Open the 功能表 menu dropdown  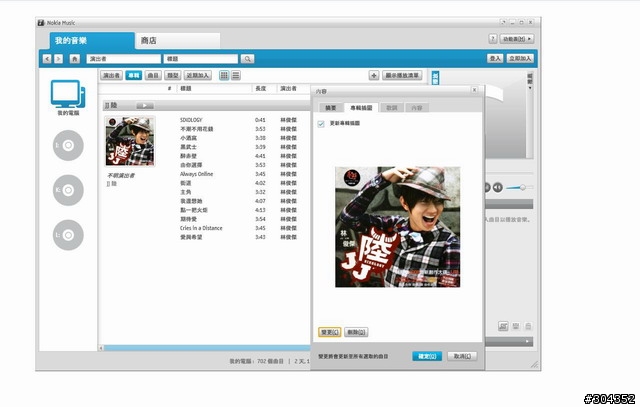point(517,39)
